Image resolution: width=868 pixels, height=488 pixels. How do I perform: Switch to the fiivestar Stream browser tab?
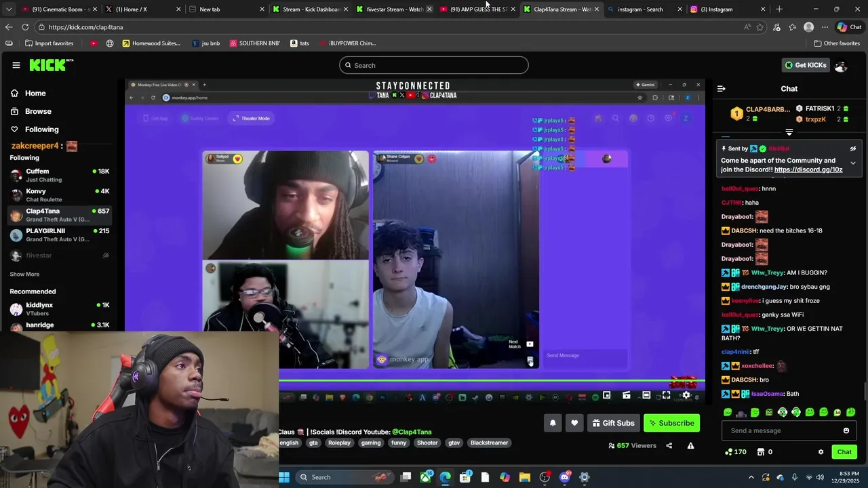click(394, 9)
